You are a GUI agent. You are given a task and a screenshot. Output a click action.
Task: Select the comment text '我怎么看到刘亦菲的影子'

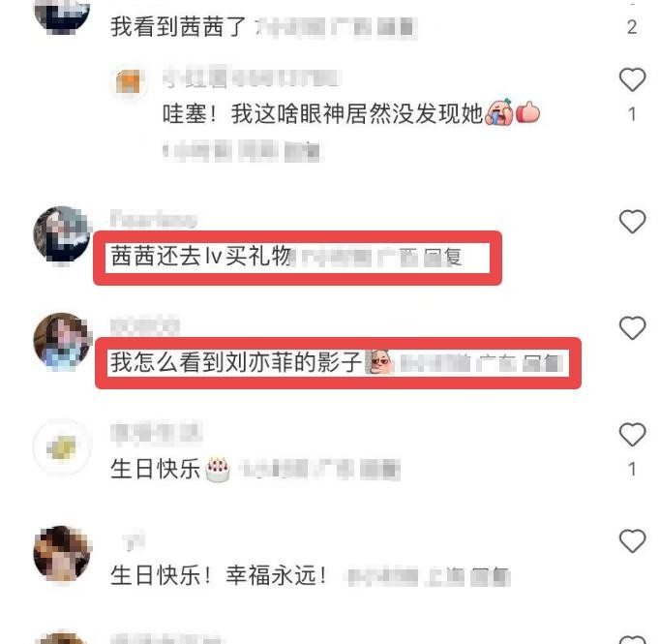pos(236,362)
